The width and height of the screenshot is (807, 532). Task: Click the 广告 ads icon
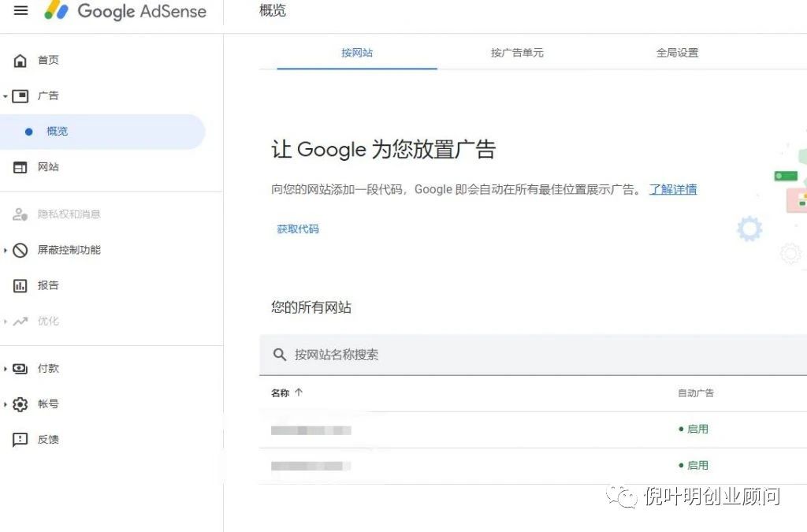[x=20, y=96]
